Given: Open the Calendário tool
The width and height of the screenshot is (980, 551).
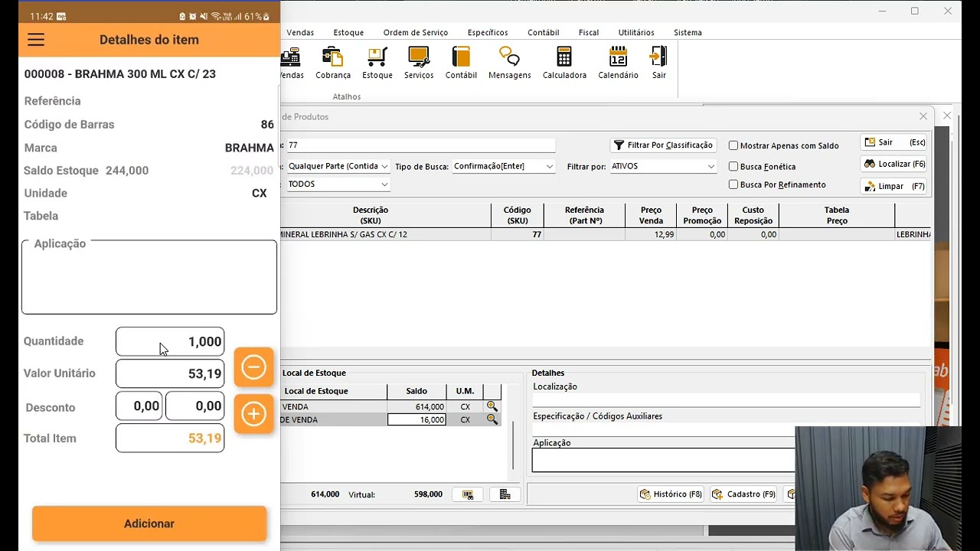Looking at the screenshot, I should point(618,63).
